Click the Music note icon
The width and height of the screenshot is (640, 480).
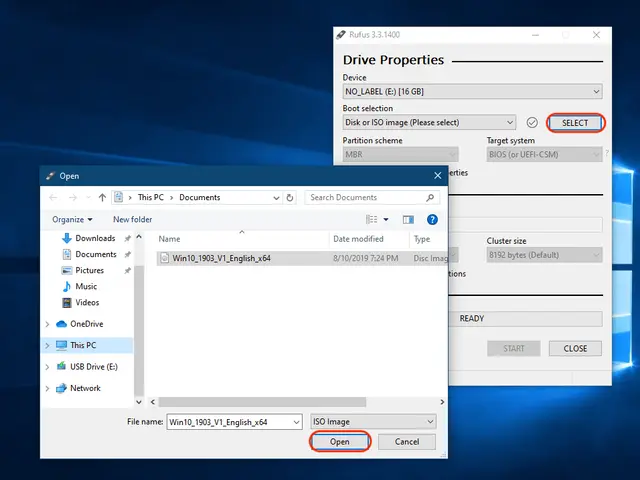(x=67, y=287)
